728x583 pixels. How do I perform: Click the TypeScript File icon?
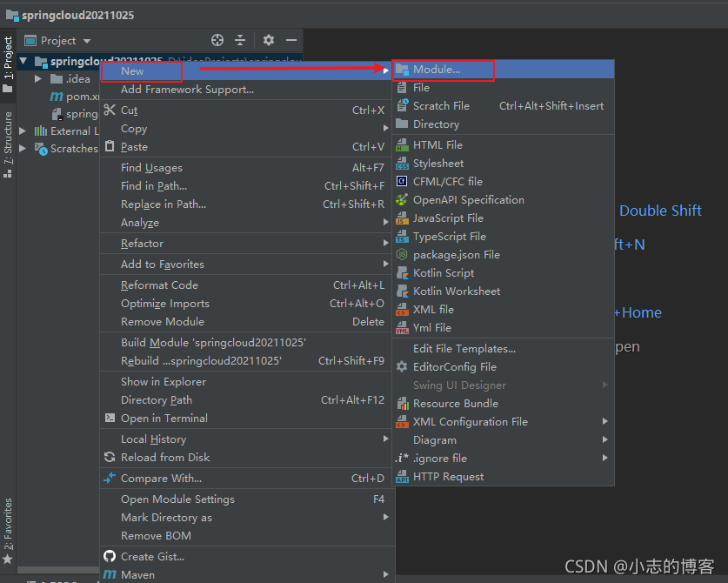402,237
